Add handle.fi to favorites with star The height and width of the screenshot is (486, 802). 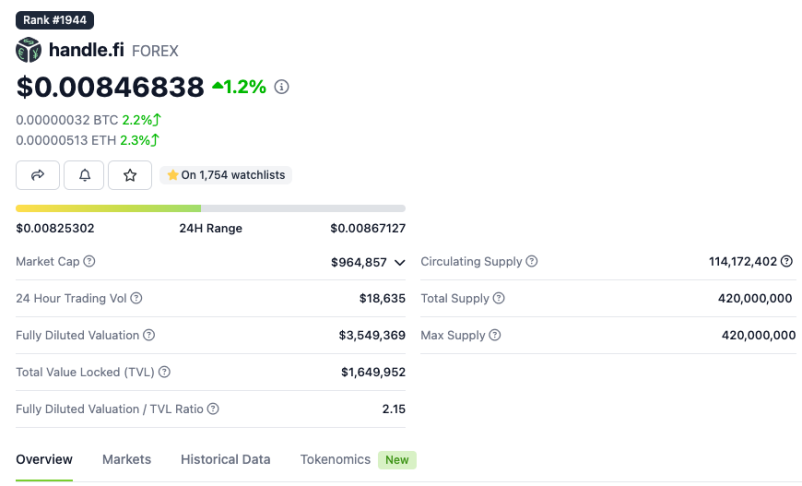(130, 175)
